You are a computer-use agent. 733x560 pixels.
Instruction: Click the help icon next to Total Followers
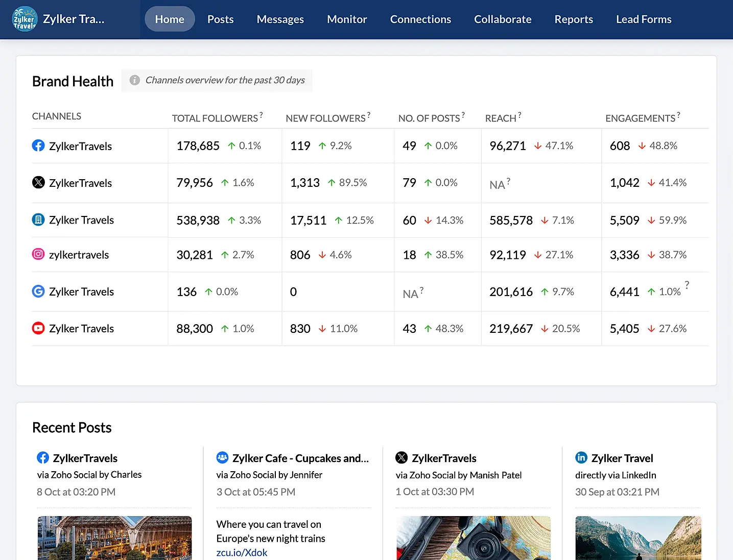coord(261,114)
